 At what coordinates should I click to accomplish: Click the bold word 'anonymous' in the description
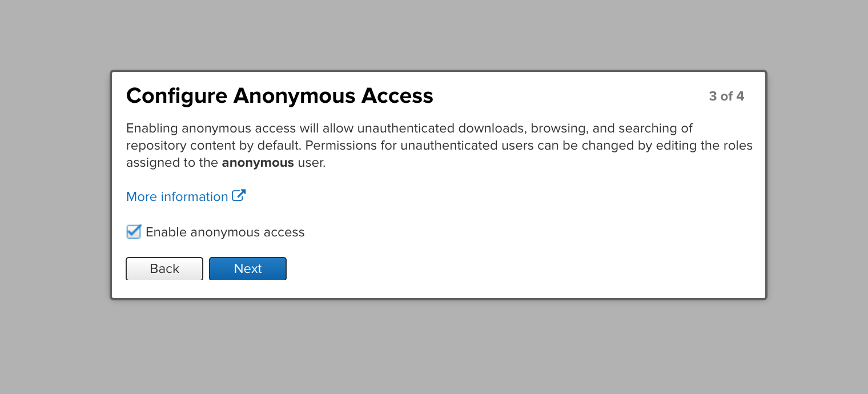(x=258, y=163)
